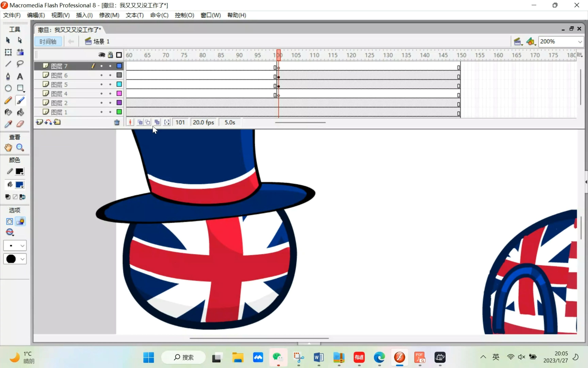Open the edit scene dropdown
This screenshot has height=368, width=588.
click(518, 42)
